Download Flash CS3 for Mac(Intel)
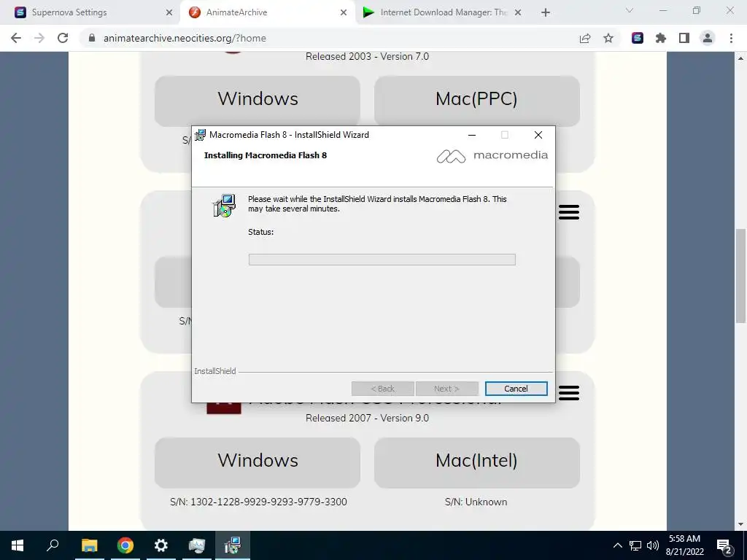The height and width of the screenshot is (560, 747). coord(477,462)
